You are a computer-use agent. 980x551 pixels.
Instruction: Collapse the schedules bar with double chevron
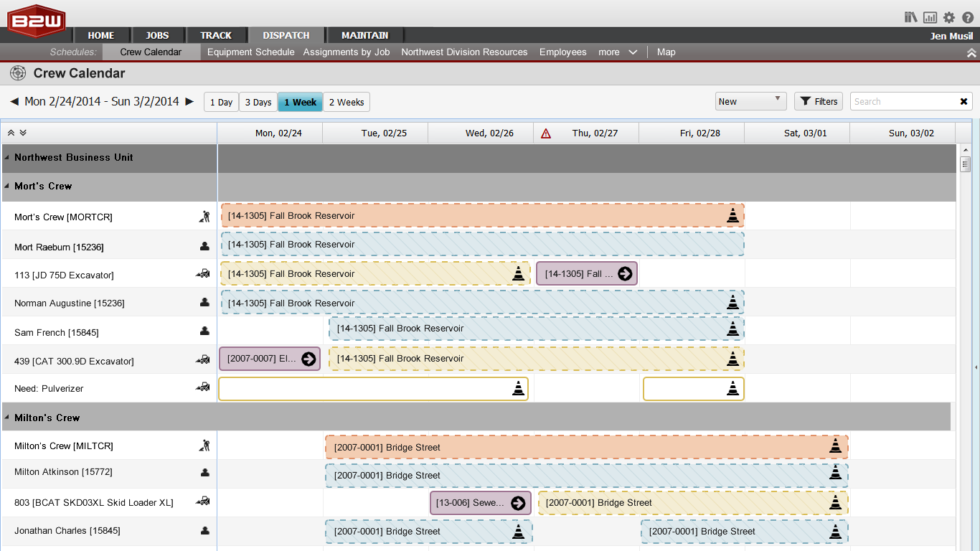pos(971,52)
